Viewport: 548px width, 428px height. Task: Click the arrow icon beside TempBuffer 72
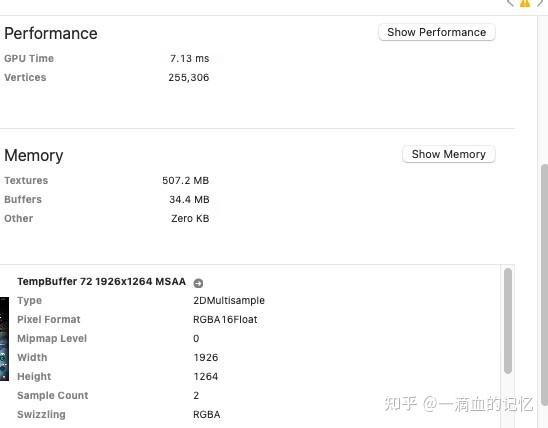coord(198,283)
